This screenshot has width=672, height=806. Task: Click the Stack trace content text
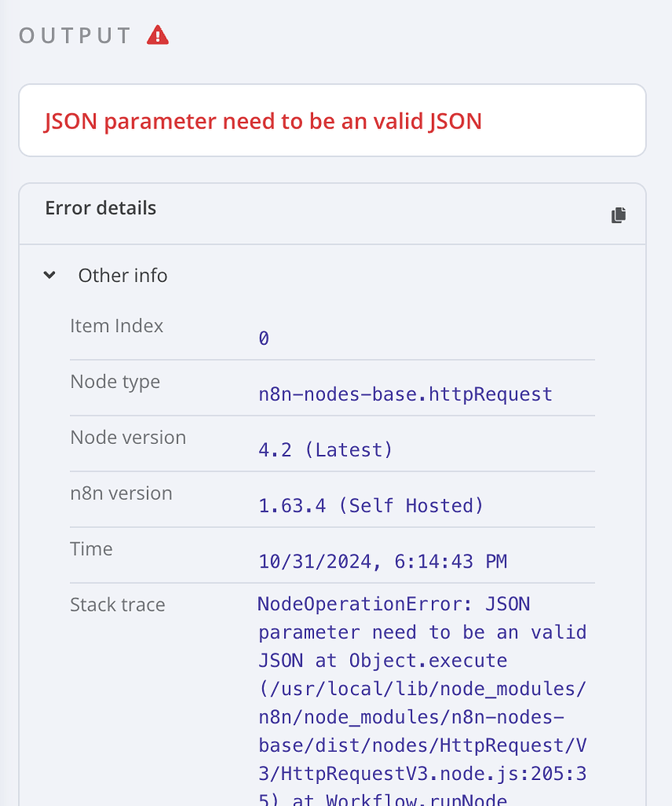(x=421, y=688)
